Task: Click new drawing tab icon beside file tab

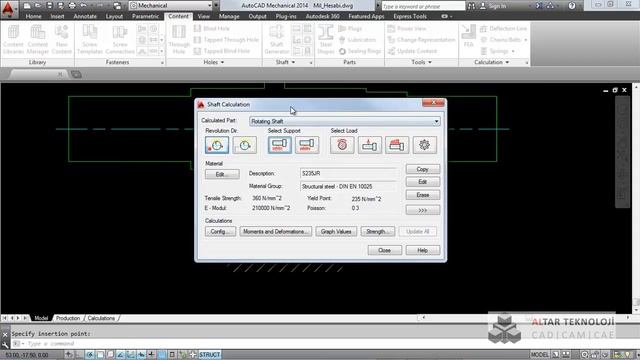Action: pos(76,74)
